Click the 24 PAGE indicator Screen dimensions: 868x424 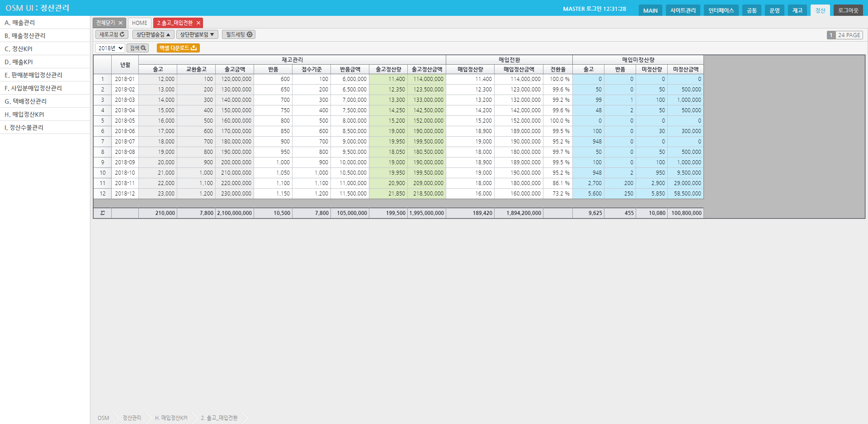pyautogui.click(x=849, y=35)
